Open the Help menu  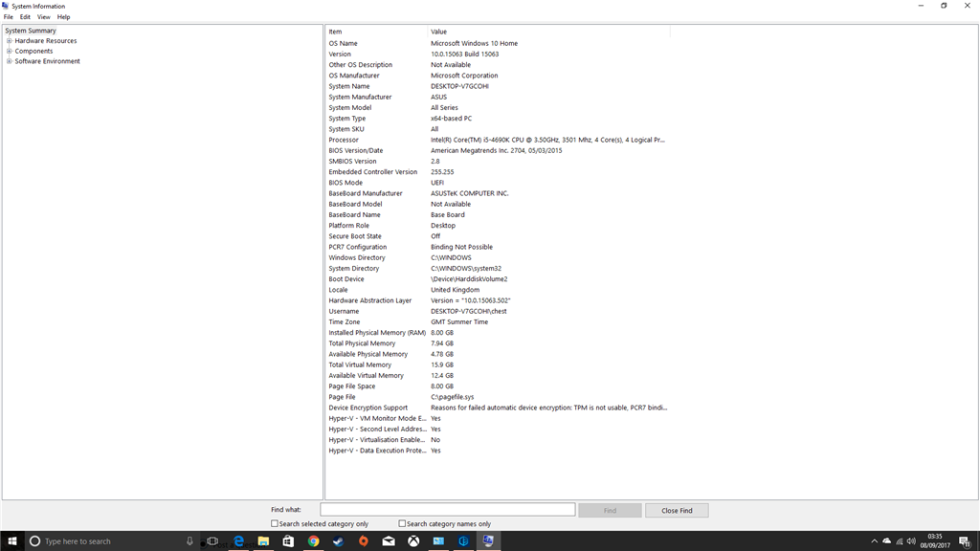point(64,17)
